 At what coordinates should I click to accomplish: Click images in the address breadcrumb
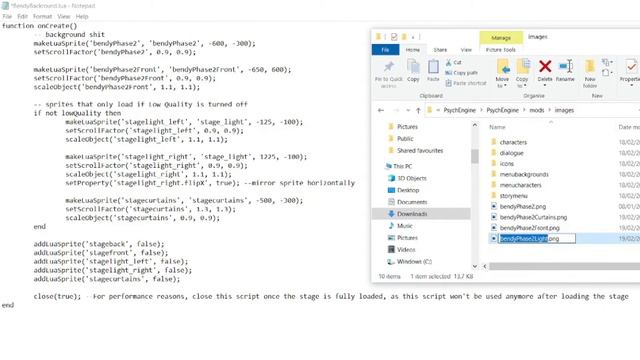click(x=564, y=110)
